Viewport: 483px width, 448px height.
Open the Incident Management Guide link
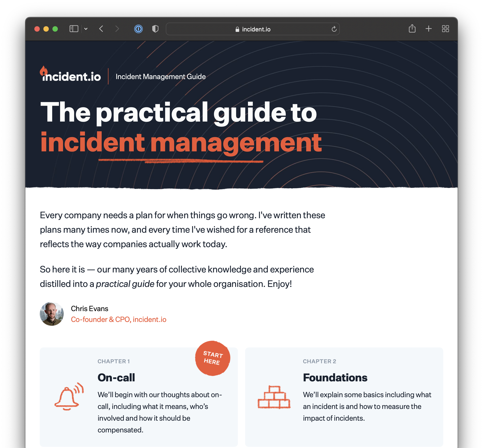click(161, 77)
